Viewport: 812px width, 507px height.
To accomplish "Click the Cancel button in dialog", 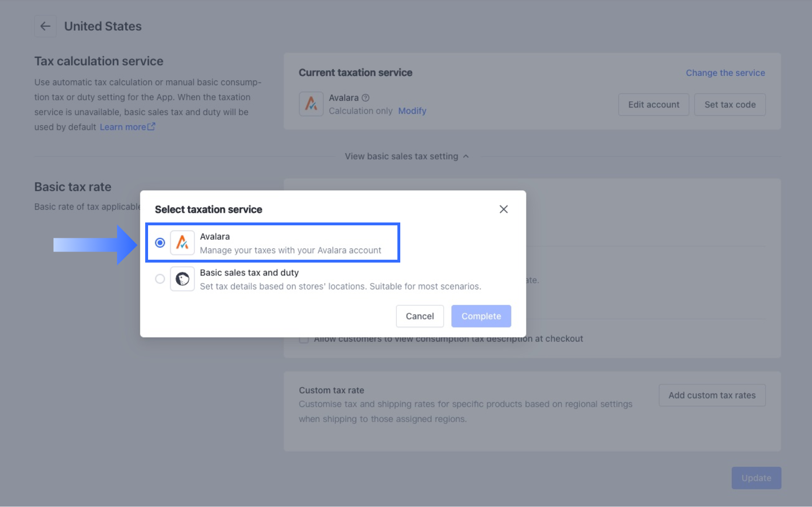I will point(420,316).
